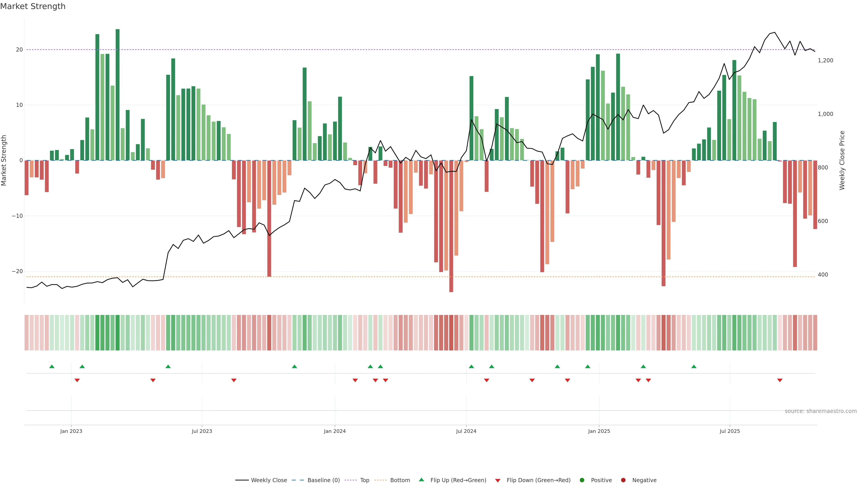Viewport: 868px width, 488px height.
Task: Click the source: sharemaestro.com text
Action: pyautogui.click(x=821, y=411)
